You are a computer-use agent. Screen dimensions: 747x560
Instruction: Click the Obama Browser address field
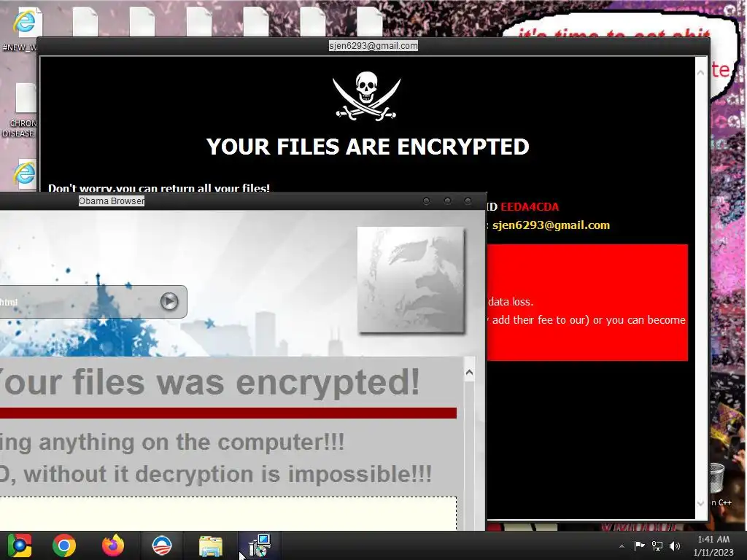click(79, 301)
